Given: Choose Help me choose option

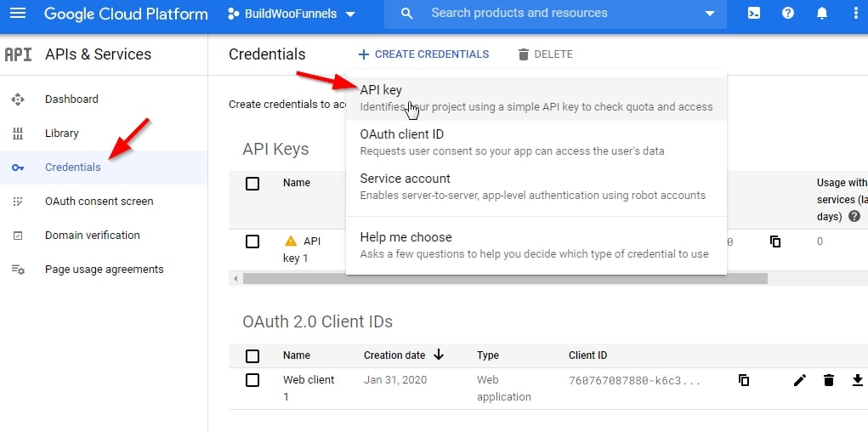Looking at the screenshot, I should [536, 246].
